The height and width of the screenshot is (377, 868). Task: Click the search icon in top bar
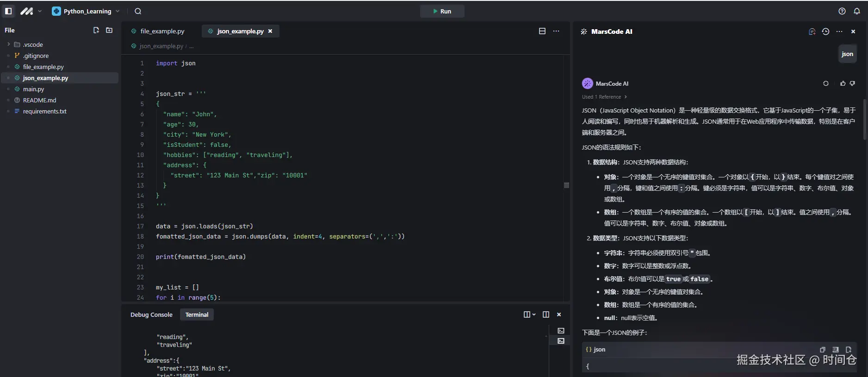pyautogui.click(x=138, y=11)
